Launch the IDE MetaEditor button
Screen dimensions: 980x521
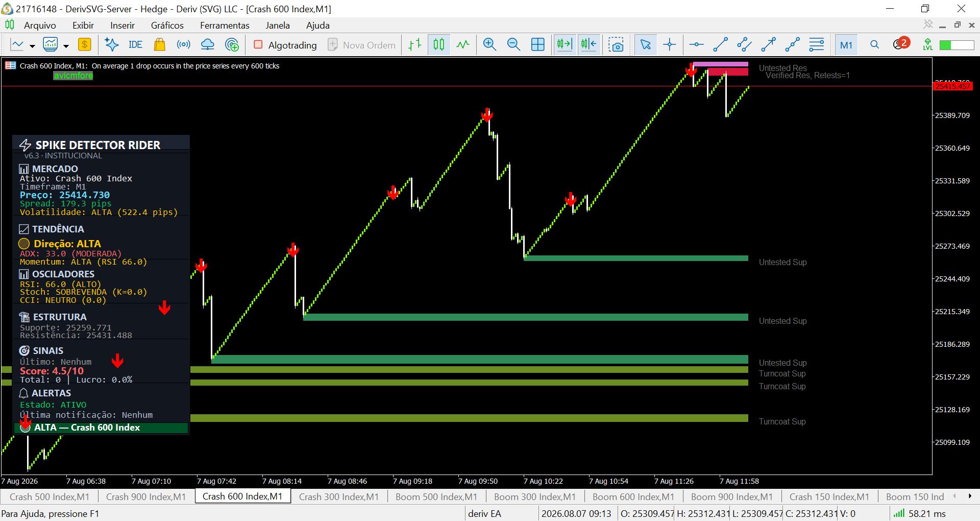pyautogui.click(x=135, y=45)
